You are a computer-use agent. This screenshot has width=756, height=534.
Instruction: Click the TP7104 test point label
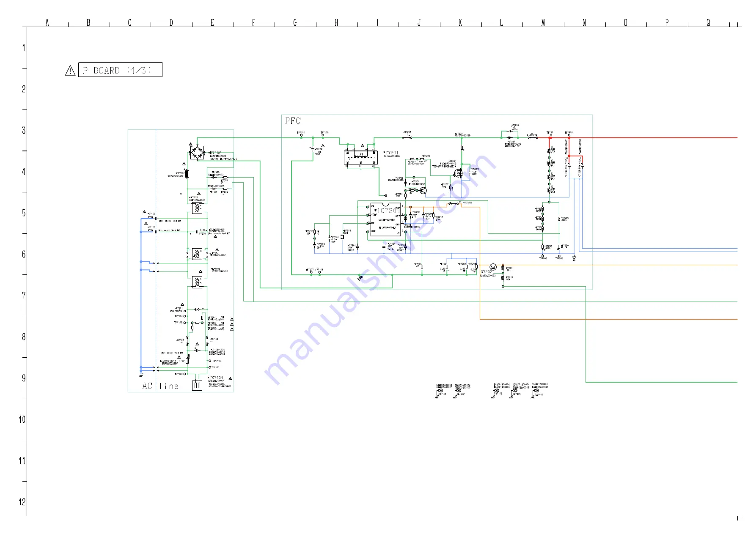[179, 316]
